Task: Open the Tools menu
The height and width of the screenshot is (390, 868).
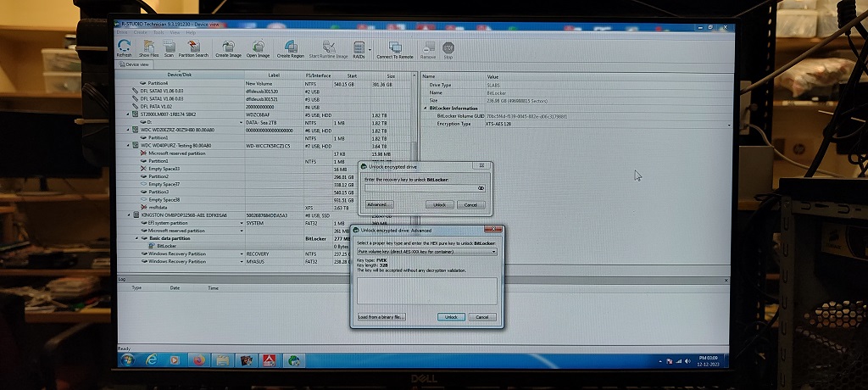Action: [x=159, y=33]
